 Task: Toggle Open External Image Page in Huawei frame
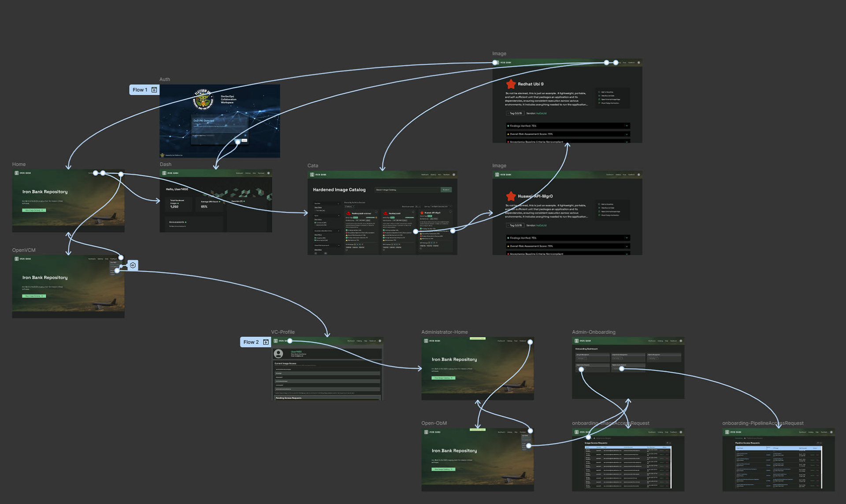(x=609, y=211)
